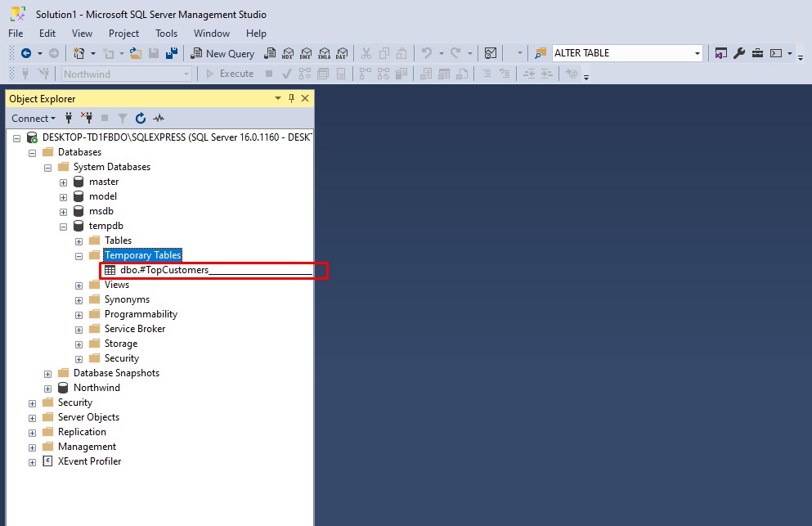Open the Tools menu
This screenshot has width=812, height=526.
pyautogui.click(x=166, y=34)
